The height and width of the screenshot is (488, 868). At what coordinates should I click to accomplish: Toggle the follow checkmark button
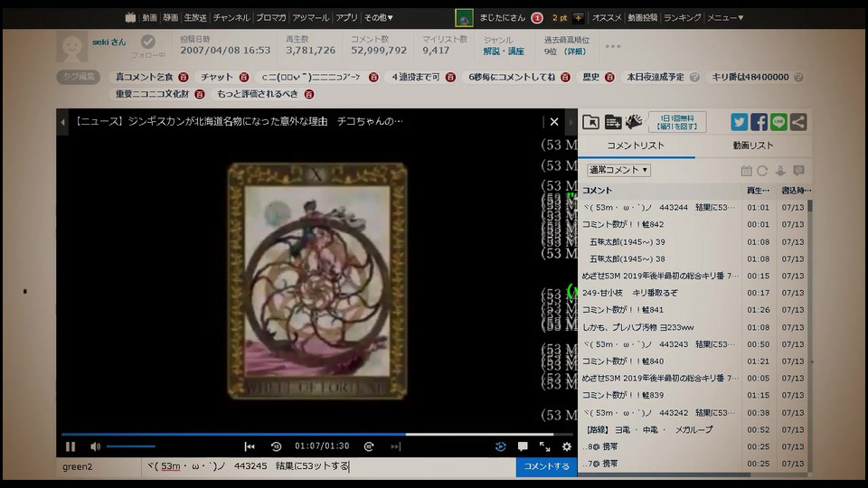147,42
